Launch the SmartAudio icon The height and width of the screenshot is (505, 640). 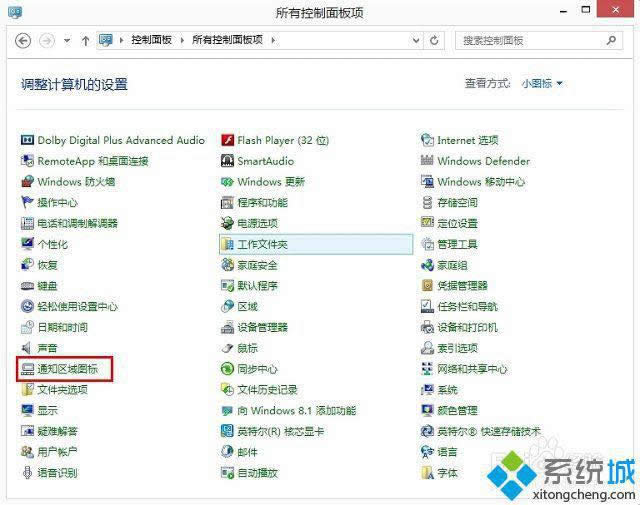pyautogui.click(x=227, y=161)
